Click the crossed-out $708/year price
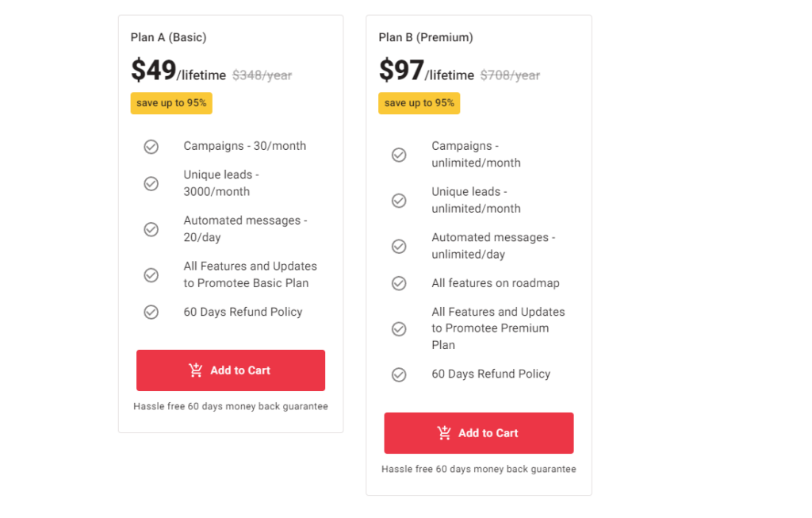The width and height of the screenshot is (812, 518). pos(510,75)
